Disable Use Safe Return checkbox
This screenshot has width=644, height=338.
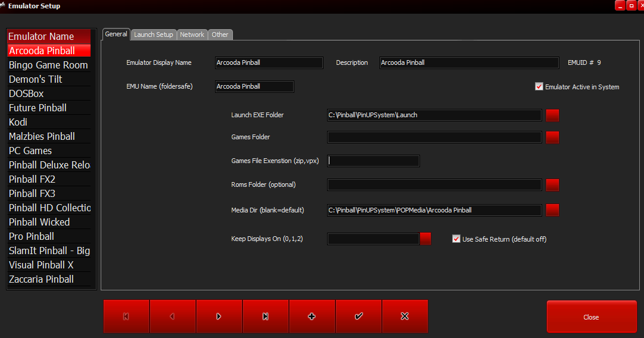tap(456, 239)
